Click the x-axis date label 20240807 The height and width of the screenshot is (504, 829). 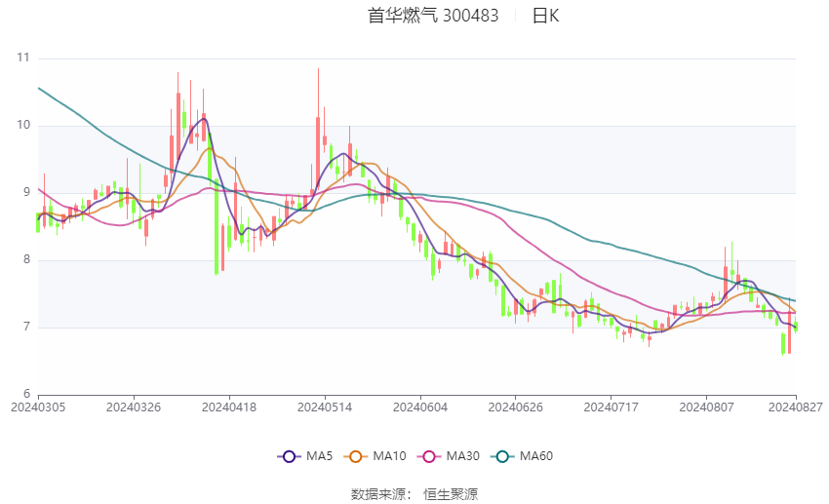click(706, 407)
